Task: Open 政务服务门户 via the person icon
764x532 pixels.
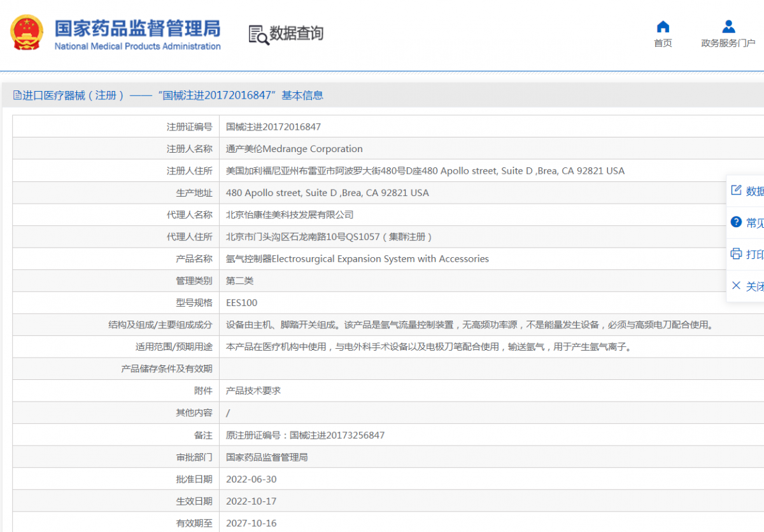Action: (728, 27)
